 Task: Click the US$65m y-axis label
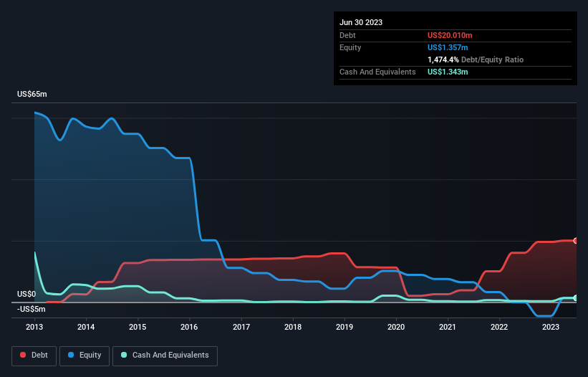(x=32, y=94)
